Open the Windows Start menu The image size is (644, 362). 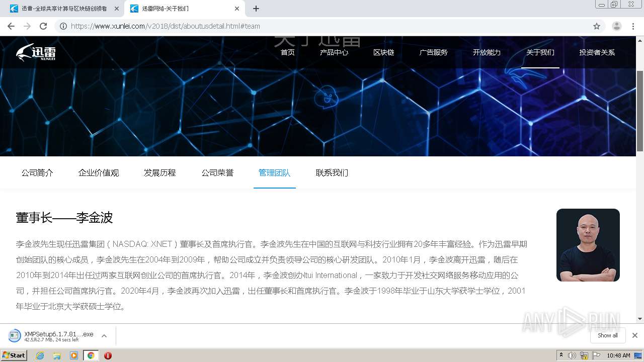click(x=14, y=355)
